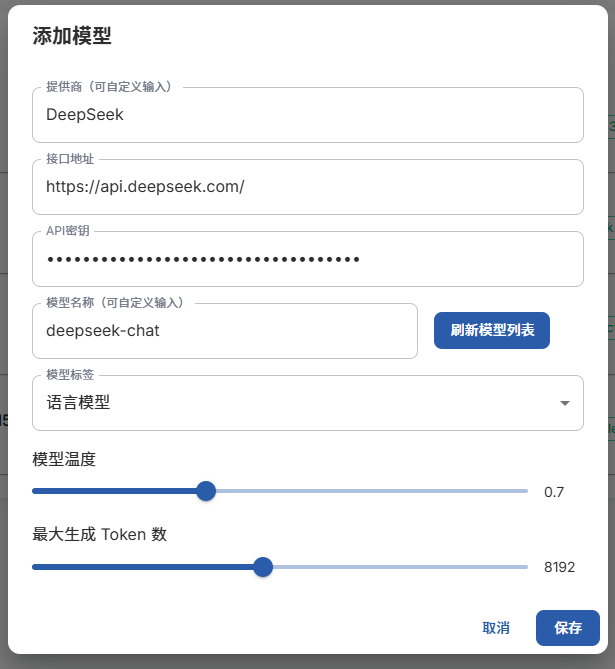Viewport: 615px width, 669px height.
Task: Click the 刷新模型列表 button
Action: tap(492, 330)
